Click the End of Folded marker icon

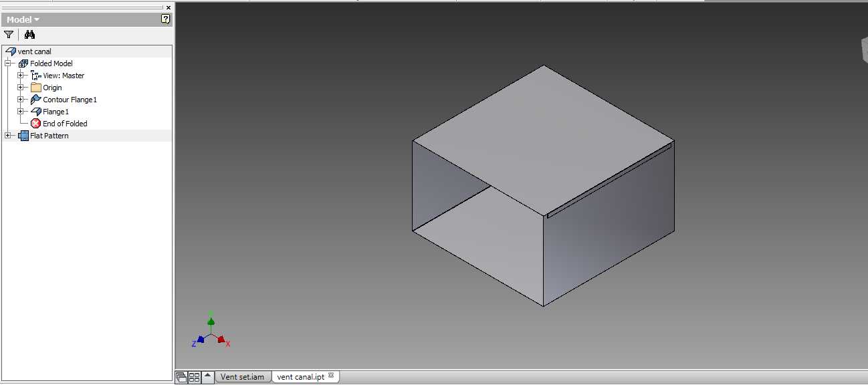click(x=36, y=124)
